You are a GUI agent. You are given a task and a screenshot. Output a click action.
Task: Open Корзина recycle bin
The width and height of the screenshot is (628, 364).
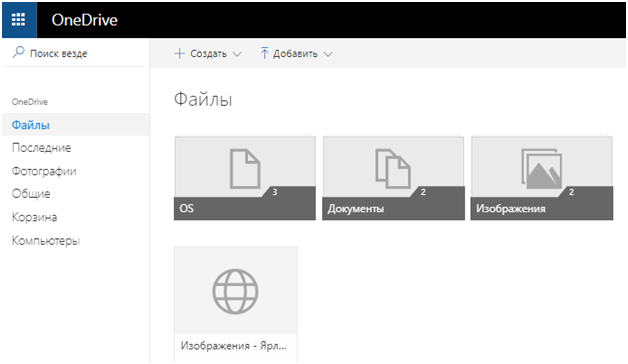click(34, 217)
